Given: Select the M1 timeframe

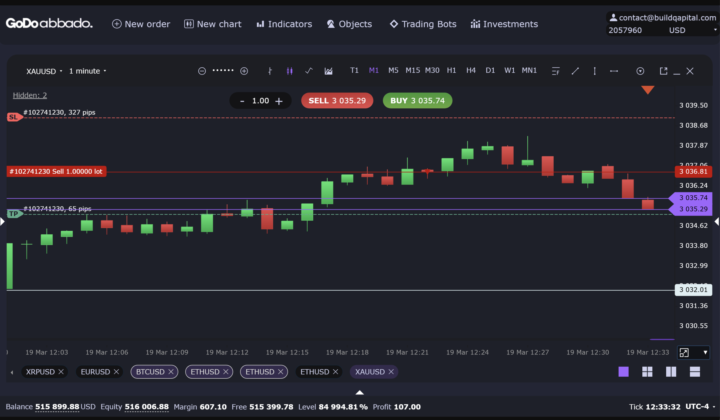Looking at the screenshot, I should pos(374,71).
